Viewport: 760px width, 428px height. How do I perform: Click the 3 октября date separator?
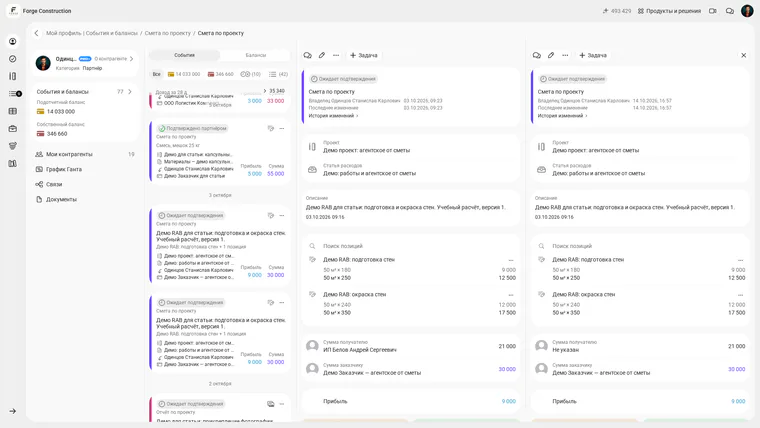tap(220, 195)
